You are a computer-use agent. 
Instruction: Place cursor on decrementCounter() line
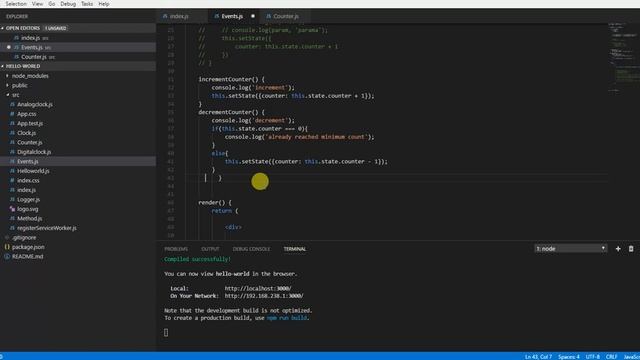point(231,112)
